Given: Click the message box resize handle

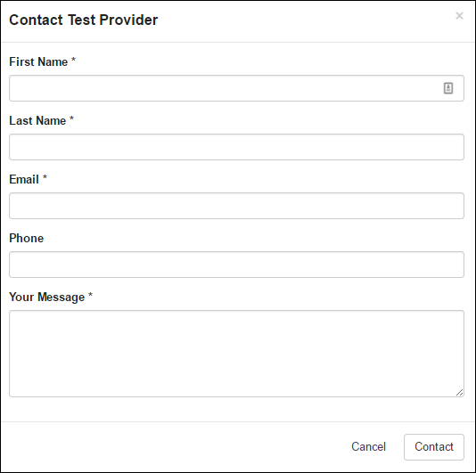Looking at the screenshot, I should point(459,392).
